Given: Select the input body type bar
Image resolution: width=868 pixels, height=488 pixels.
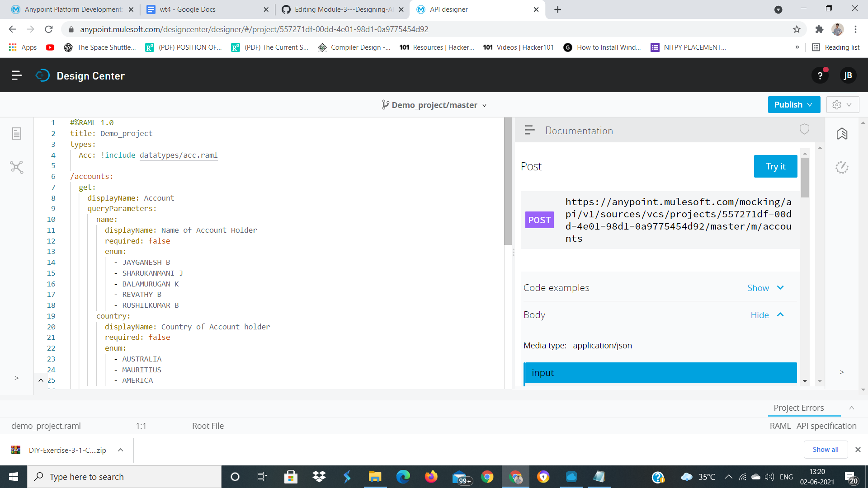Looking at the screenshot, I should pyautogui.click(x=660, y=373).
